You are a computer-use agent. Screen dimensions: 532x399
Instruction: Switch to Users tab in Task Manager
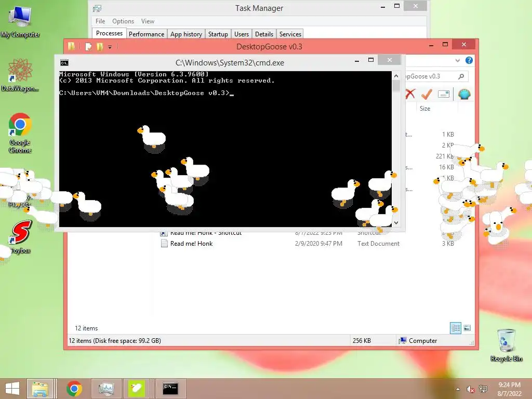(x=241, y=34)
